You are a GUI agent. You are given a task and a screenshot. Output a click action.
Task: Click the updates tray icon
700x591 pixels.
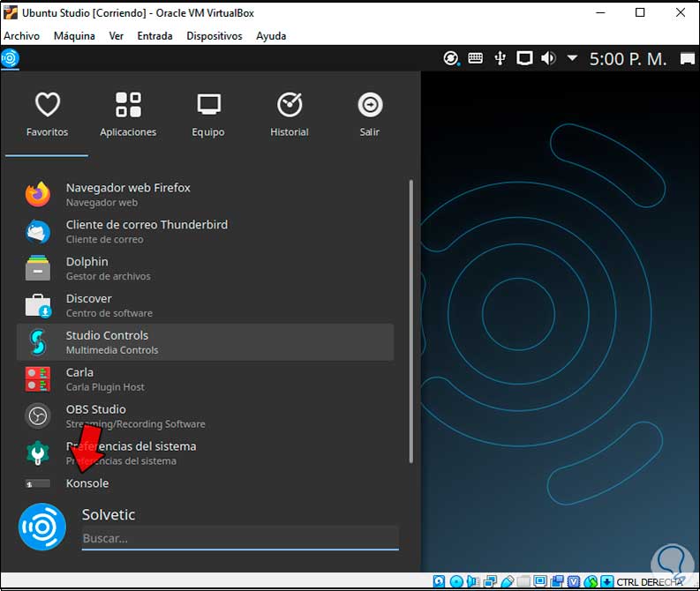point(451,58)
